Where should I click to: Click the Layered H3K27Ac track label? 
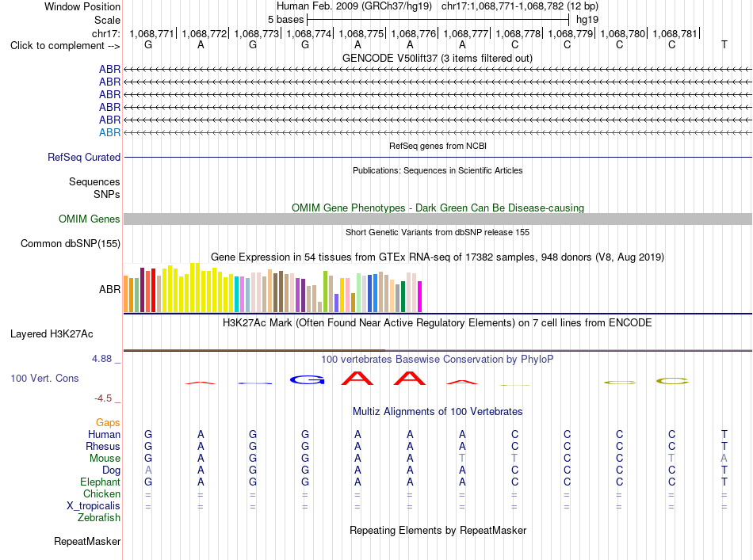tap(52, 334)
